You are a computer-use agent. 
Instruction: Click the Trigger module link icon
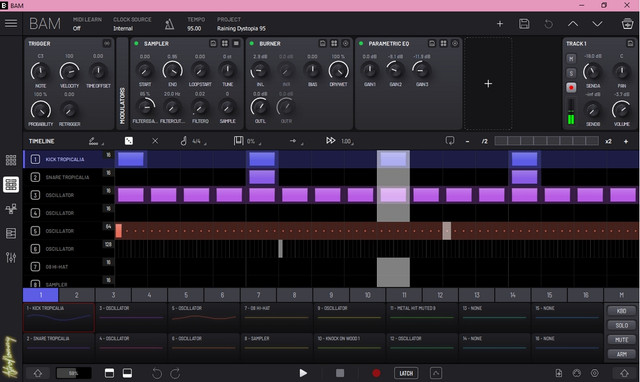107,43
